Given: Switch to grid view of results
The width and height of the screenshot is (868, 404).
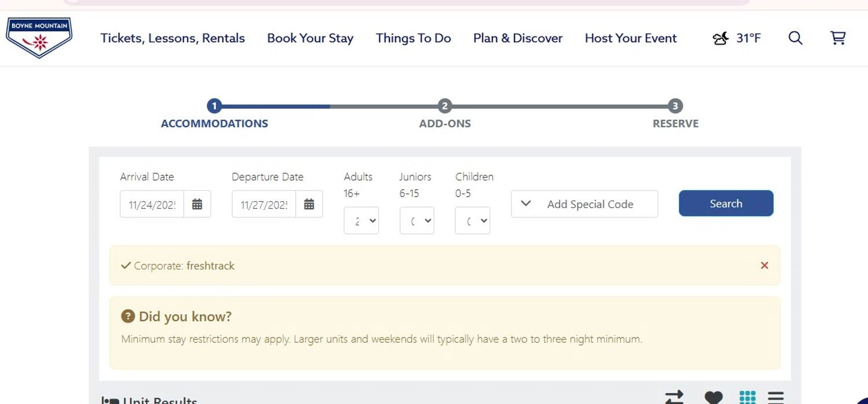Looking at the screenshot, I should (748, 398).
